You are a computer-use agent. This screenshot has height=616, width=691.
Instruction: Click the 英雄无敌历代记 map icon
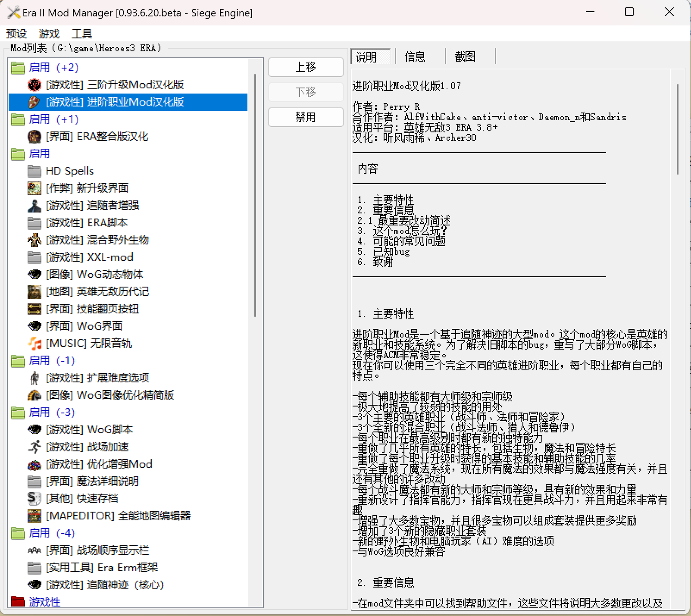pos(34,292)
